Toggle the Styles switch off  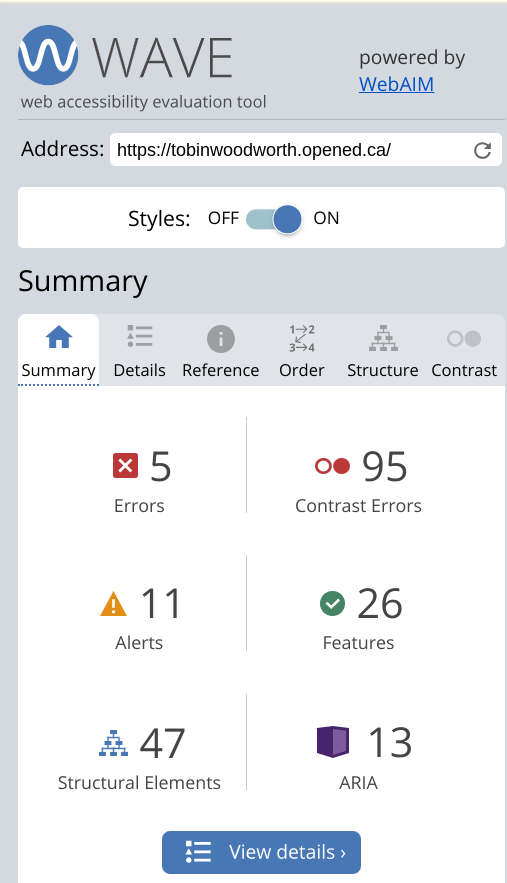point(274,218)
